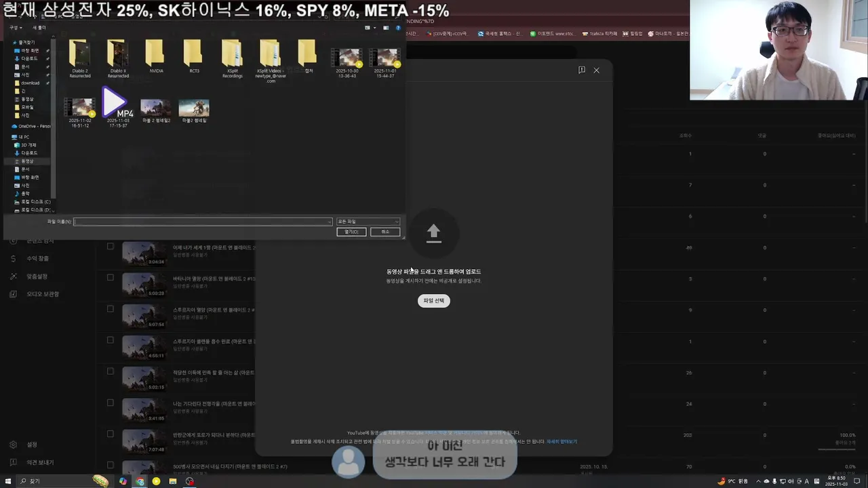Open the upload dialog feedback icon

[582, 70]
